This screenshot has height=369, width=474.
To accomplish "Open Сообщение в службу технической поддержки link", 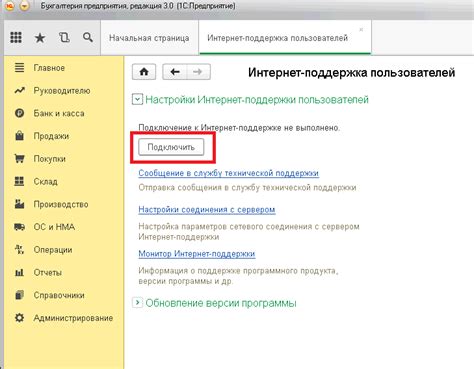I will [x=228, y=173].
